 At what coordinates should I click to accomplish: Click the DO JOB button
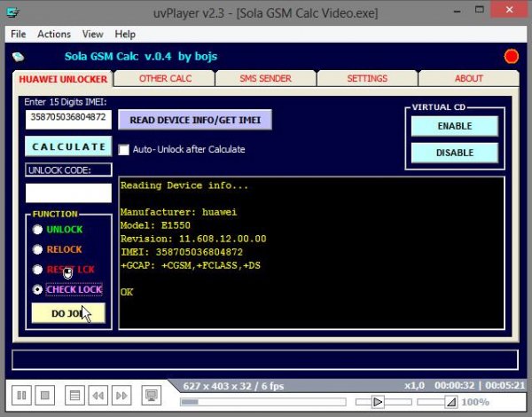(x=68, y=313)
